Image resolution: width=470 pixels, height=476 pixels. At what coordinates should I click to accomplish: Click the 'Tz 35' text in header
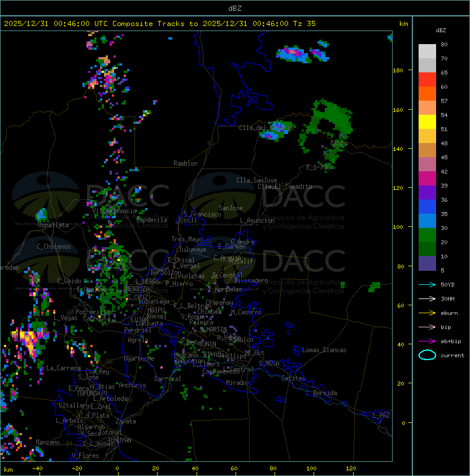[x=304, y=24]
